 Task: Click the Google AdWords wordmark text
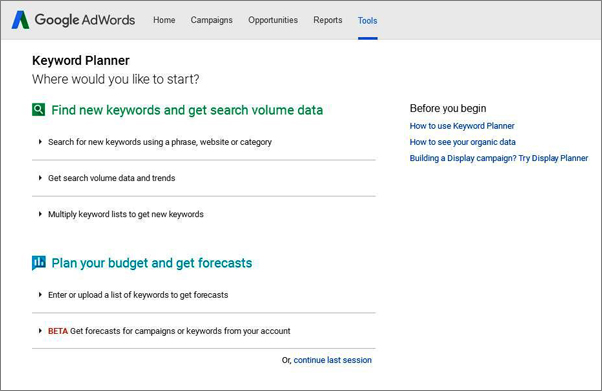tap(85, 20)
